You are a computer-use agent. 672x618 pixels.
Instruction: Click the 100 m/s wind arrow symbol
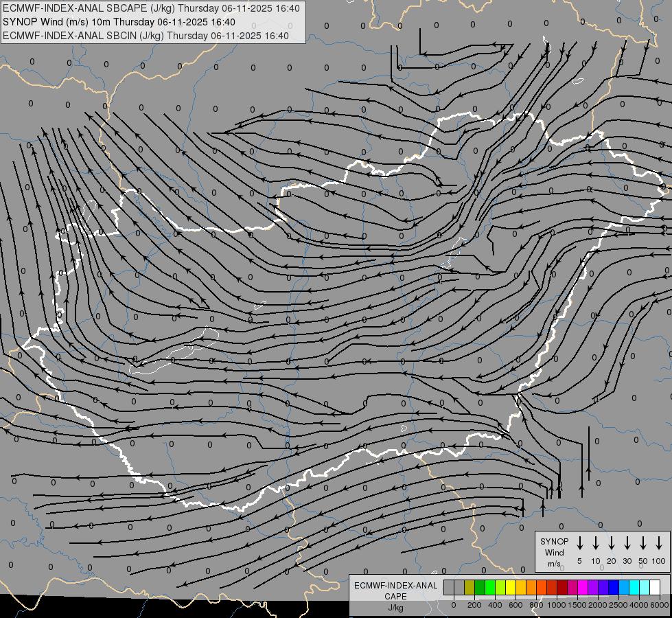659,543
